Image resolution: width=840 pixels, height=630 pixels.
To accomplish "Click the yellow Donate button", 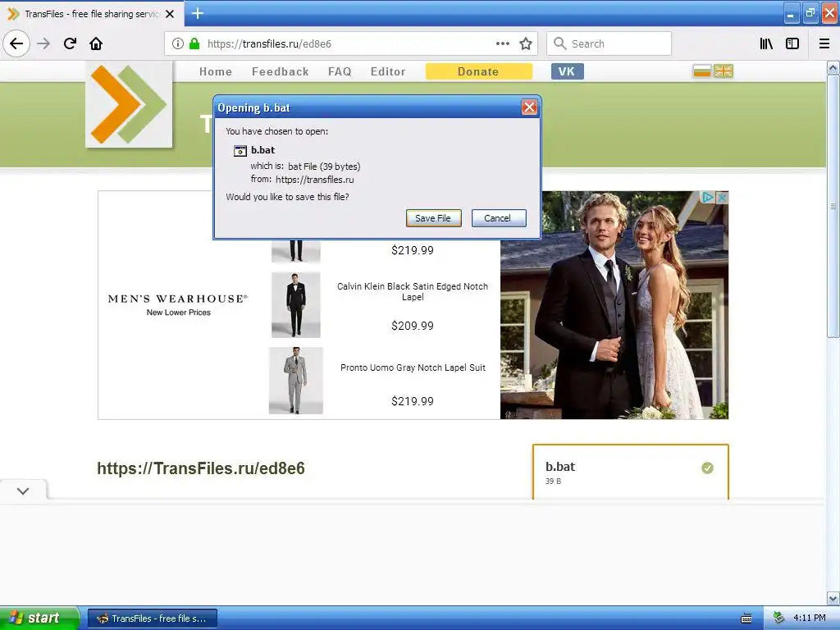I will pyautogui.click(x=478, y=71).
